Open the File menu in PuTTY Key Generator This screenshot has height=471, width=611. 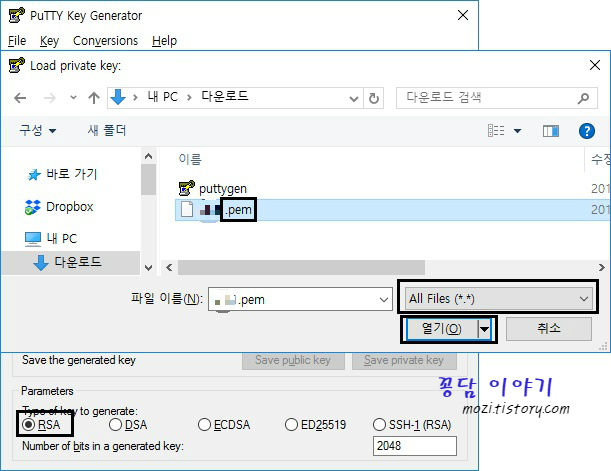click(17, 41)
